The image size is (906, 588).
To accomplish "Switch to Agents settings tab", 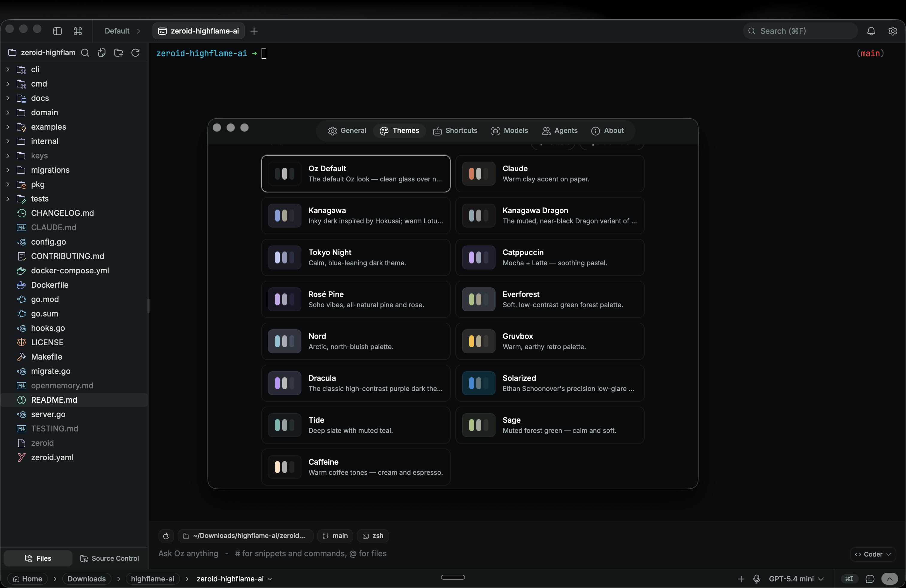I will click(560, 131).
